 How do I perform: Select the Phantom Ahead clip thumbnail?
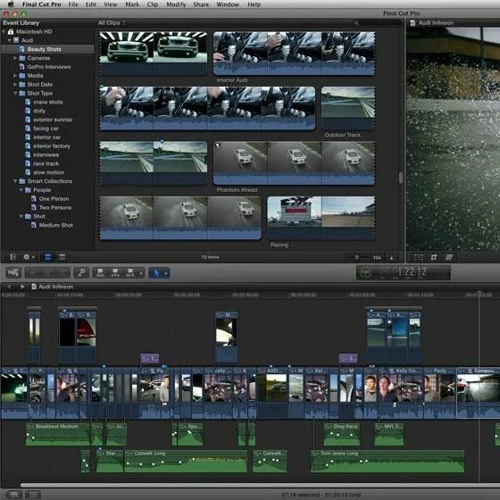pyautogui.click(x=294, y=163)
